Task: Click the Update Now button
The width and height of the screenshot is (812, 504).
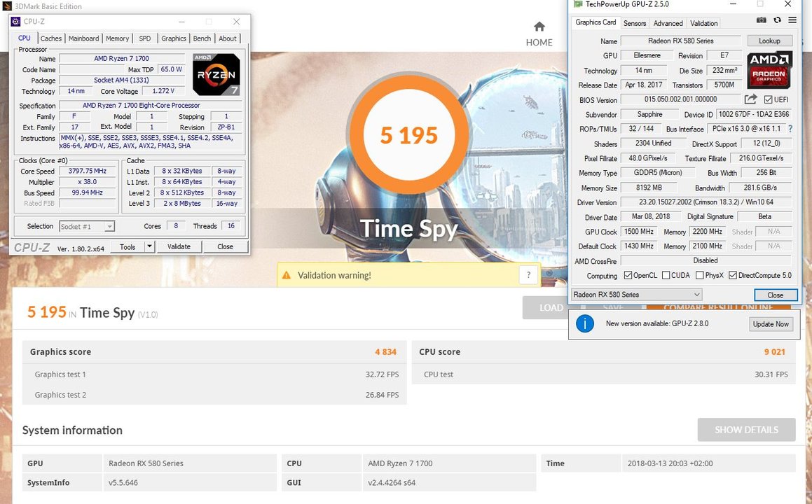Action: coord(771,324)
